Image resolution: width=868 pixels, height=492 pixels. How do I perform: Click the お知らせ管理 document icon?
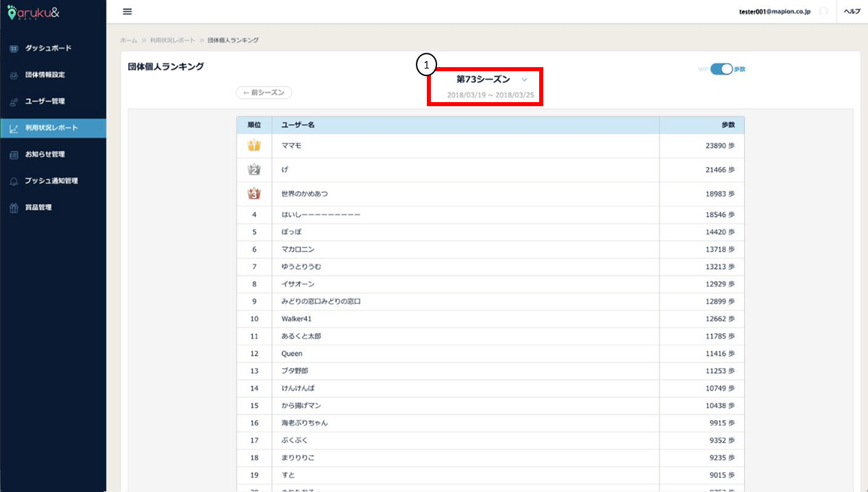(14, 154)
